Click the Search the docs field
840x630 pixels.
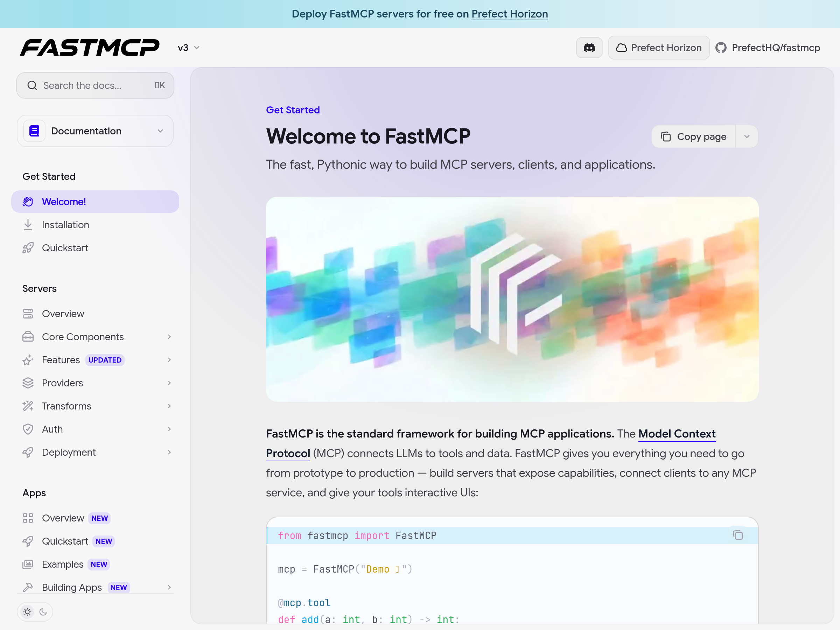click(x=95, y=85)
